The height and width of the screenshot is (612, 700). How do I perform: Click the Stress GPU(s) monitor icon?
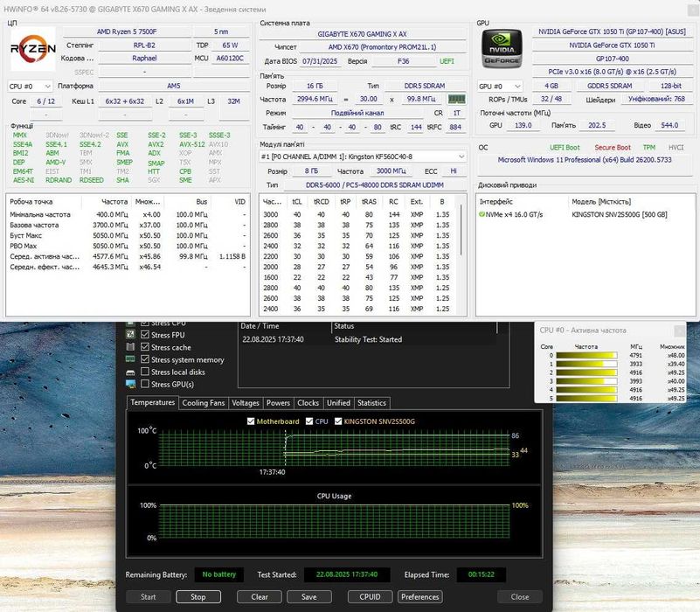[x=130, y=384]
